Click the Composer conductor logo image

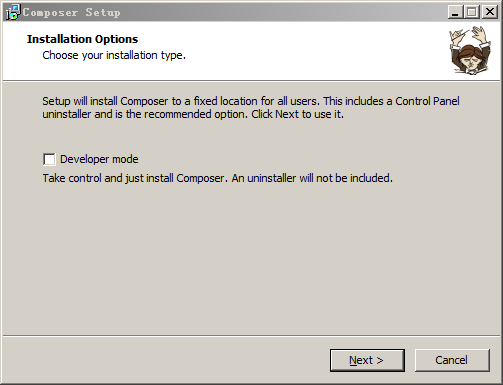click(x=470, y=50)
